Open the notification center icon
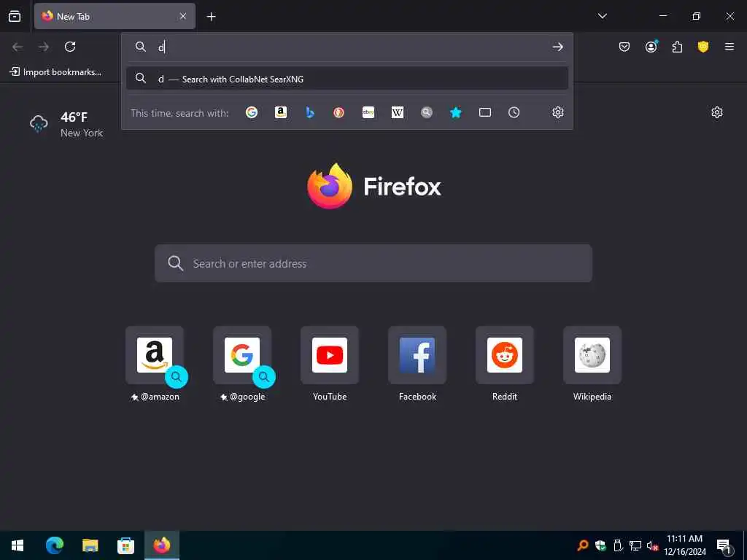 pos(724,545)
